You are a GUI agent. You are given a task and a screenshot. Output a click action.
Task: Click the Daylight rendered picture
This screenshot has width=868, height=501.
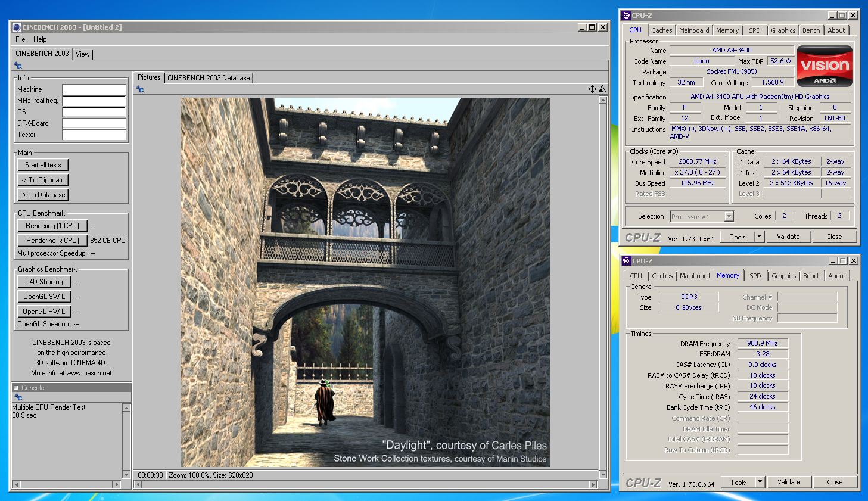pos(365,282)
